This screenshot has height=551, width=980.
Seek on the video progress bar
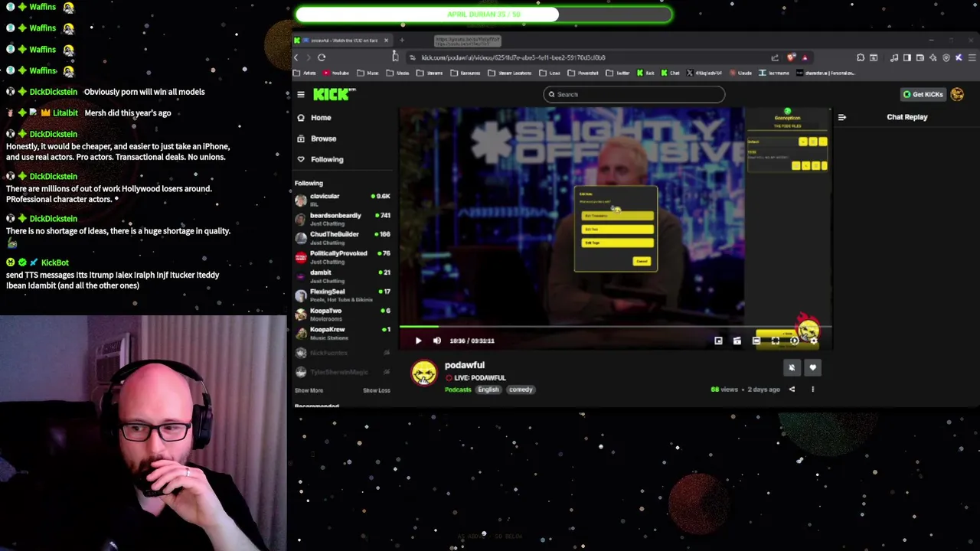point(615,327)
